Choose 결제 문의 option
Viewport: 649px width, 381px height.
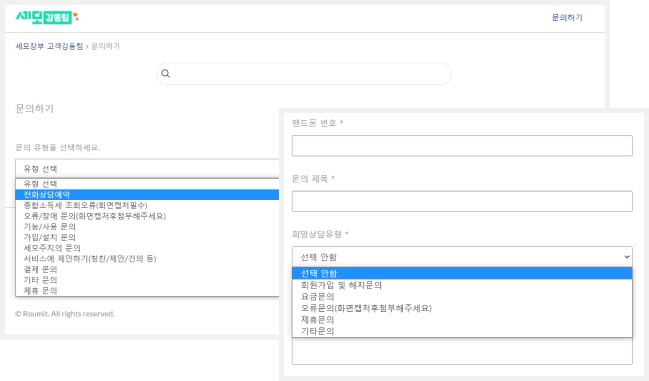click(x=147, y=269)
